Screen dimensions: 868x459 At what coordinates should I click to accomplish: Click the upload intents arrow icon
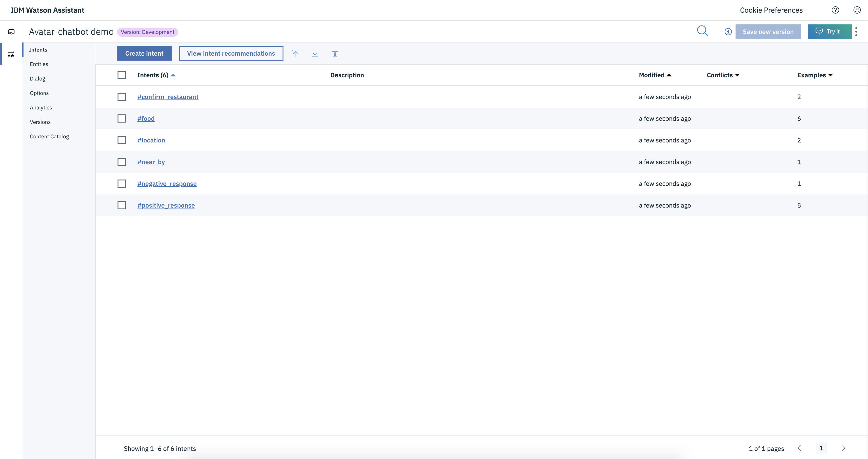point(295,53)
